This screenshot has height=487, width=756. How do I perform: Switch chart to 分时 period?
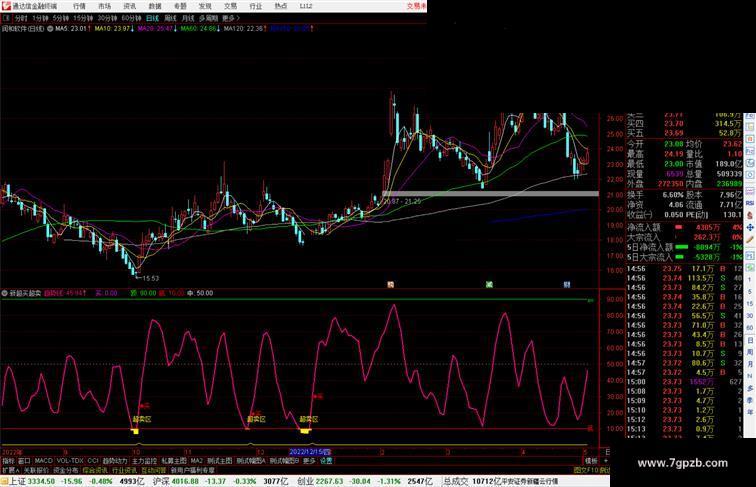pos(21,18)
